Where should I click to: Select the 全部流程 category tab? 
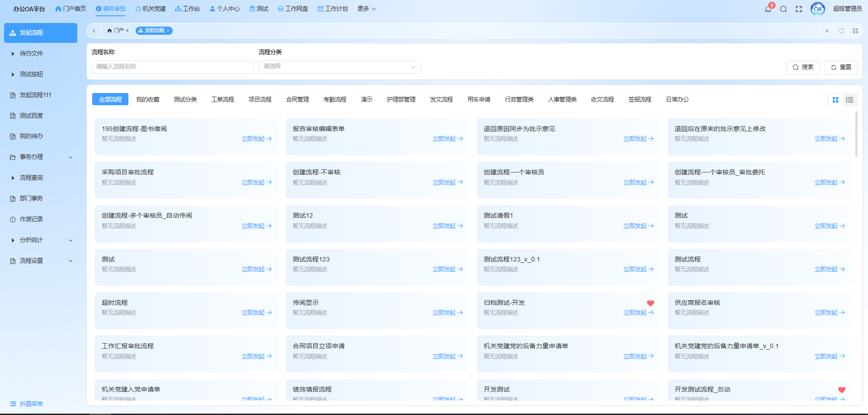tap(110, 99)
